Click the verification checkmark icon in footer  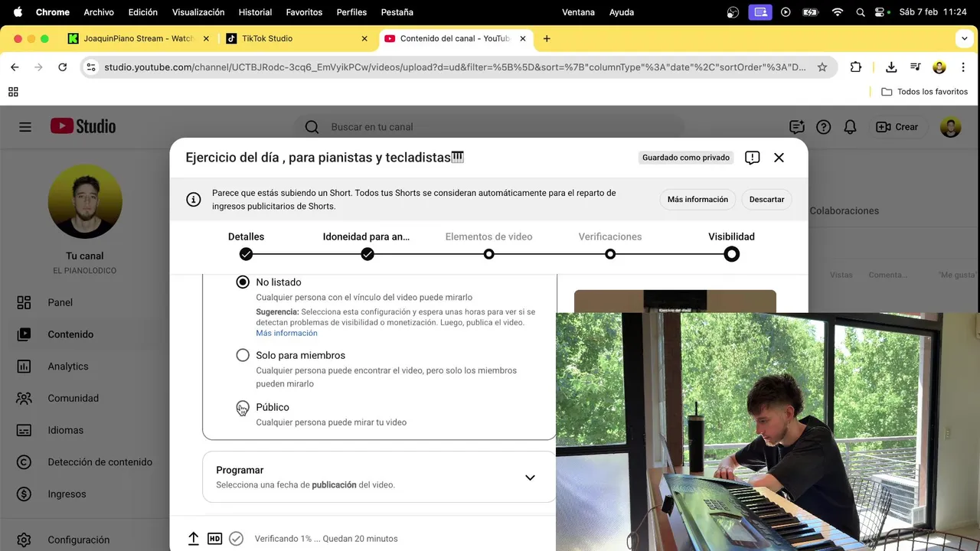[x=237, y=539]
